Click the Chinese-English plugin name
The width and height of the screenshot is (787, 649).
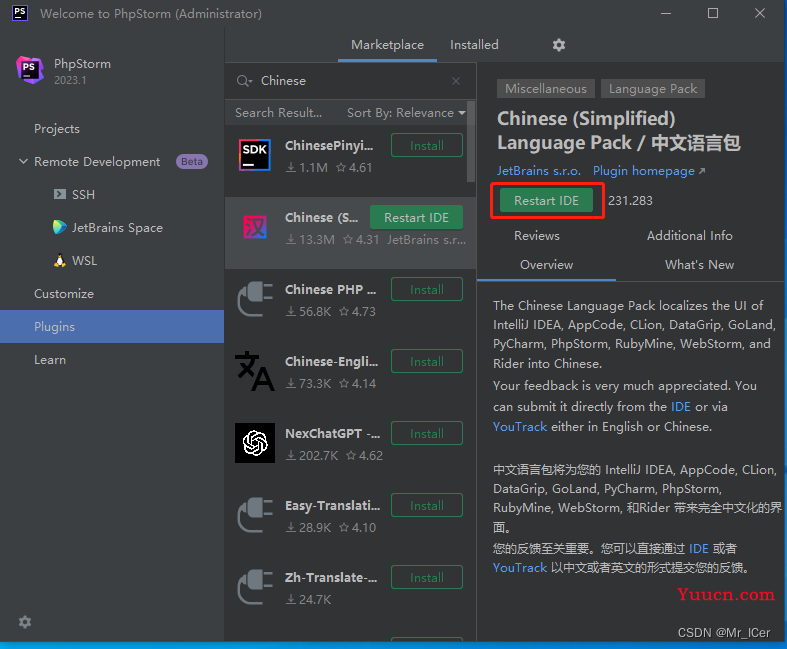point(331,361)
